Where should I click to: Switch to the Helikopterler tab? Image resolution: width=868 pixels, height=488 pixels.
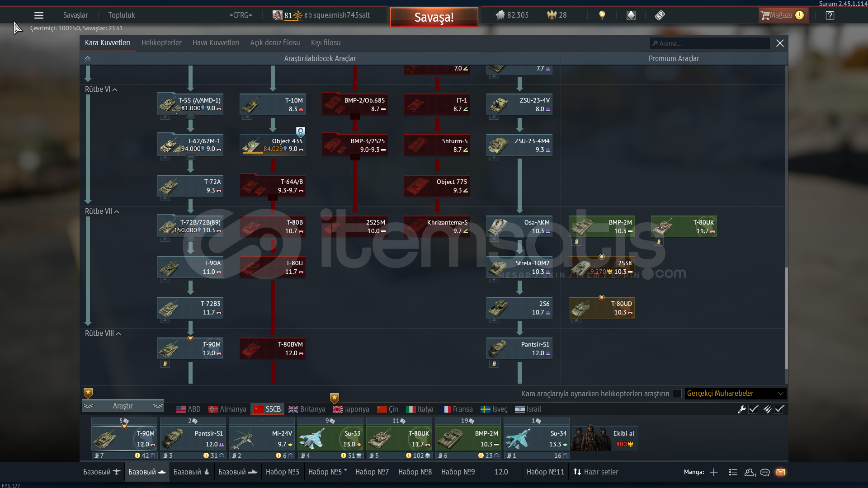[161, 43]
